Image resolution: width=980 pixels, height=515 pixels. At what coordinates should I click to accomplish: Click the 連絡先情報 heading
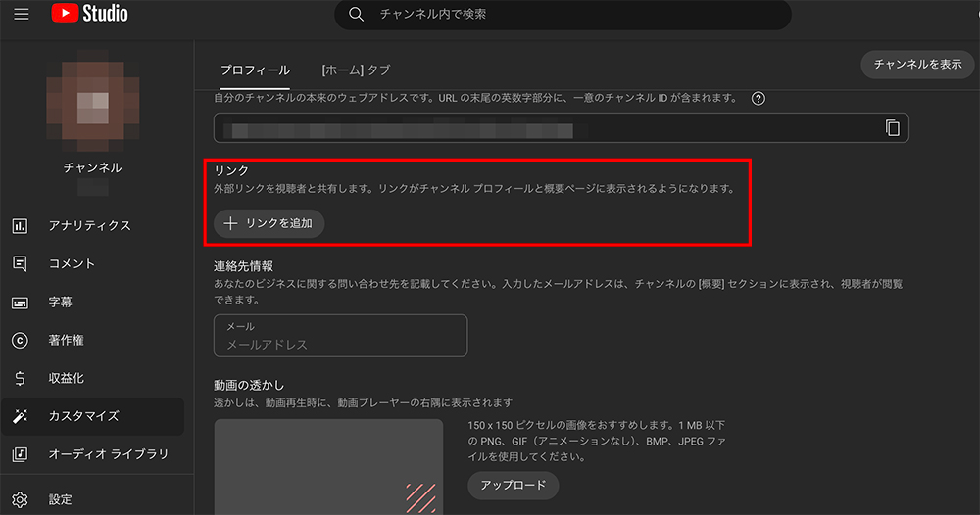243,266
